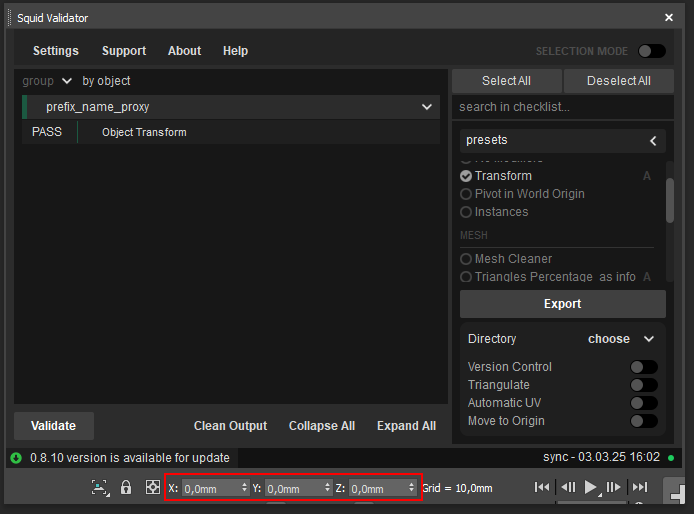Viewport: 694px width, 514px height.
Task: Collapse the prefix_name_proxy row
Action: point(427,107)
